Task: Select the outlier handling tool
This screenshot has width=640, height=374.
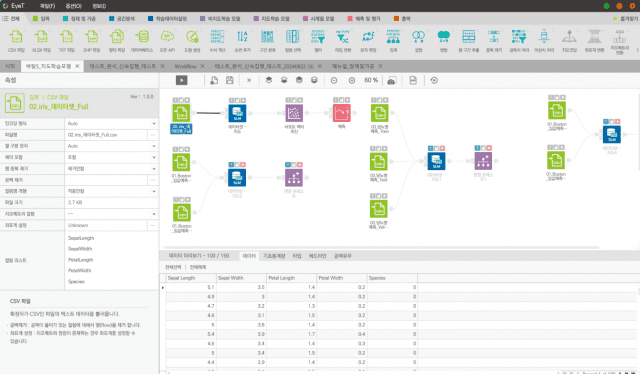Action: pyautogui.click(x=544, y=41)
